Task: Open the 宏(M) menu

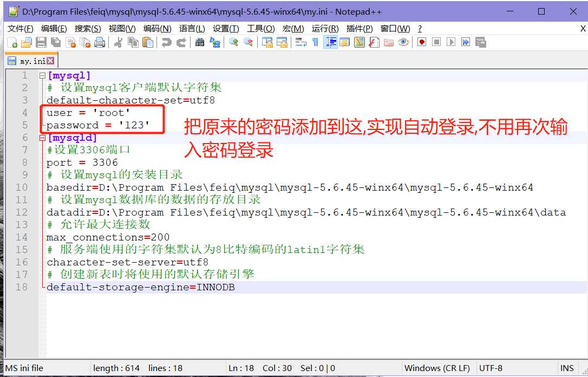Action: coord(293,29)
